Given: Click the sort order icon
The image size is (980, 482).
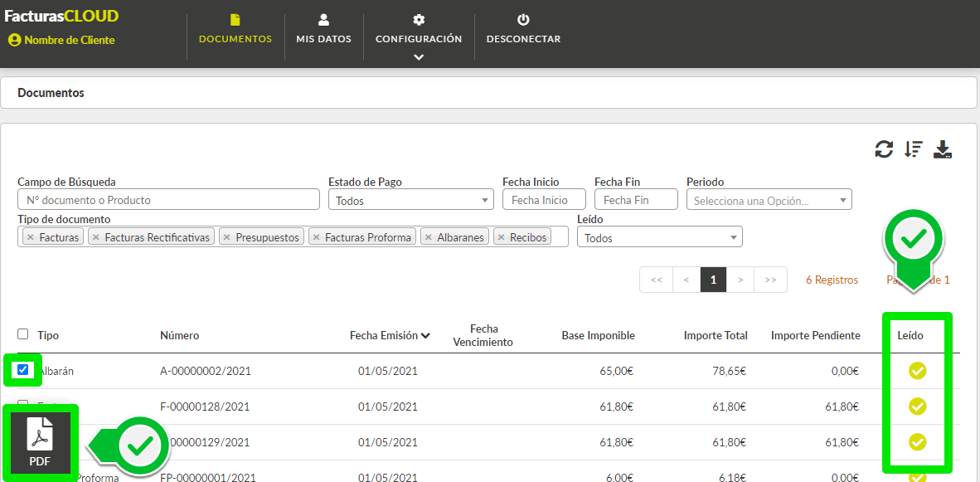Looking at the screenshot, I should [913, 149].
